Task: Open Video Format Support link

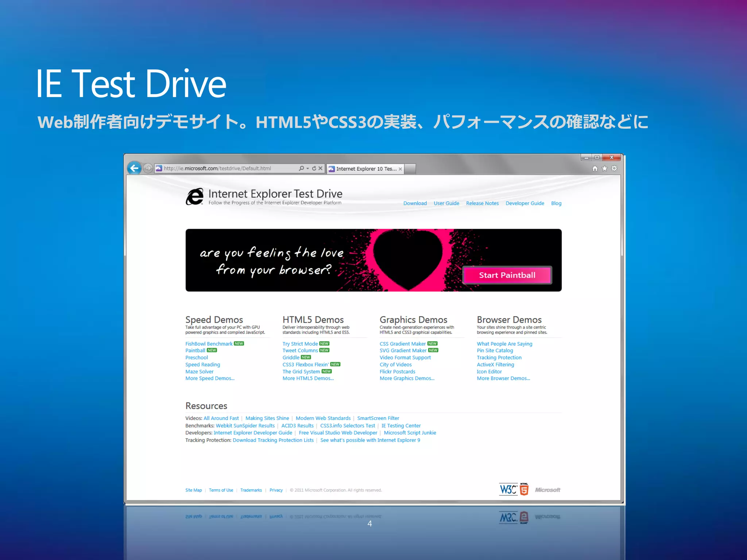Action: pyautogui.click(x=405, y=358)
